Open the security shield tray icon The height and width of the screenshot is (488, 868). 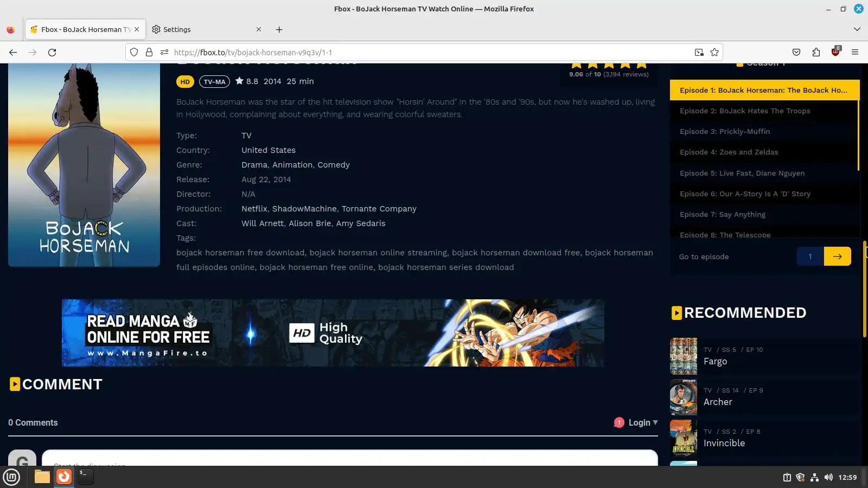click(800, 477)
